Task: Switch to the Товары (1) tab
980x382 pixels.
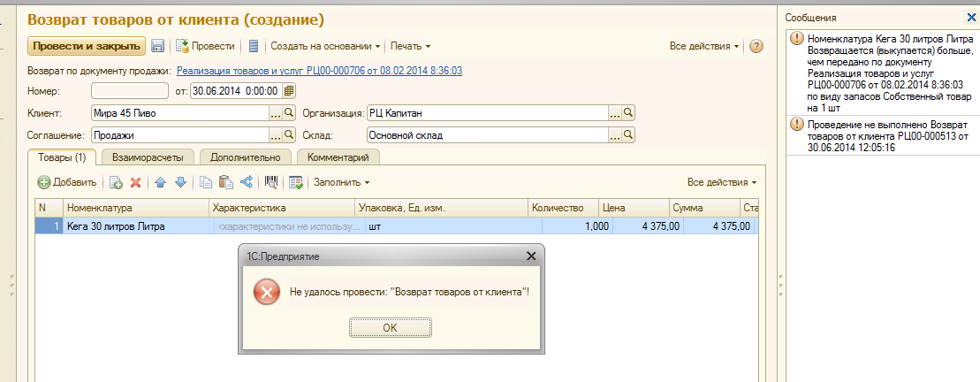Action: point(62,157)
